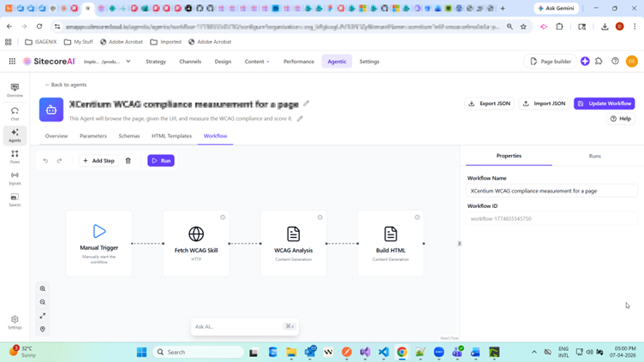The height and width of the screenshot is (362, 644).
Task: Expand the project selector dropdown chevron
Action: click(128, 62)
